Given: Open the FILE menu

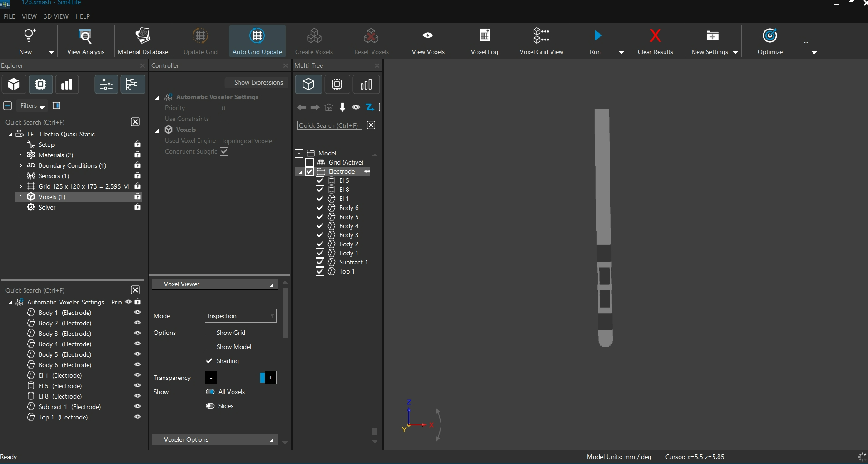Looking at the screenshot, I should click(10, 16).
